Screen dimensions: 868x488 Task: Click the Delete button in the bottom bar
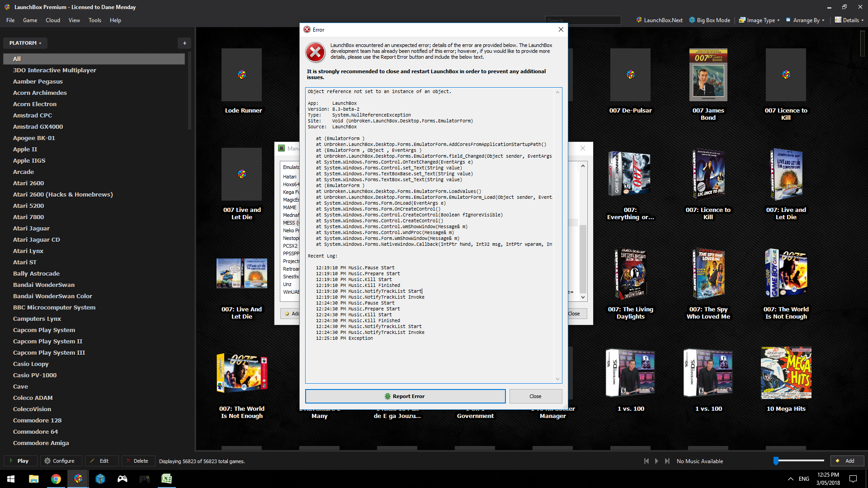pos(137,461)
